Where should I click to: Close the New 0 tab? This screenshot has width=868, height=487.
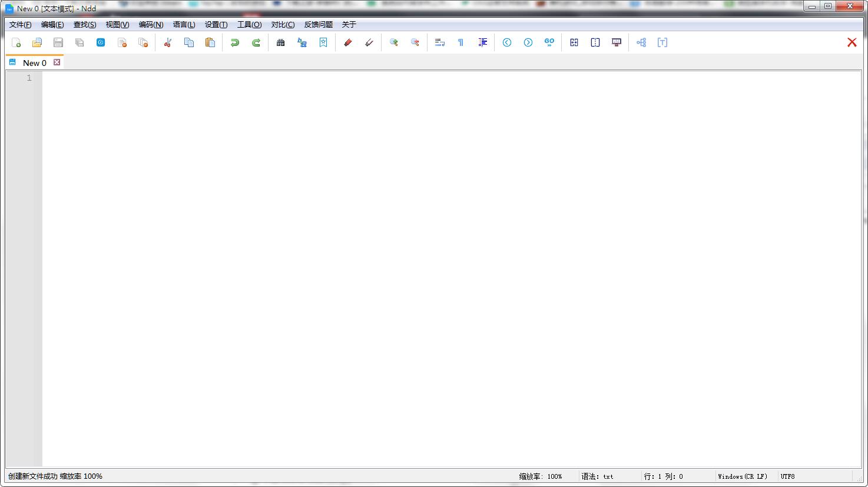(57, 62)
